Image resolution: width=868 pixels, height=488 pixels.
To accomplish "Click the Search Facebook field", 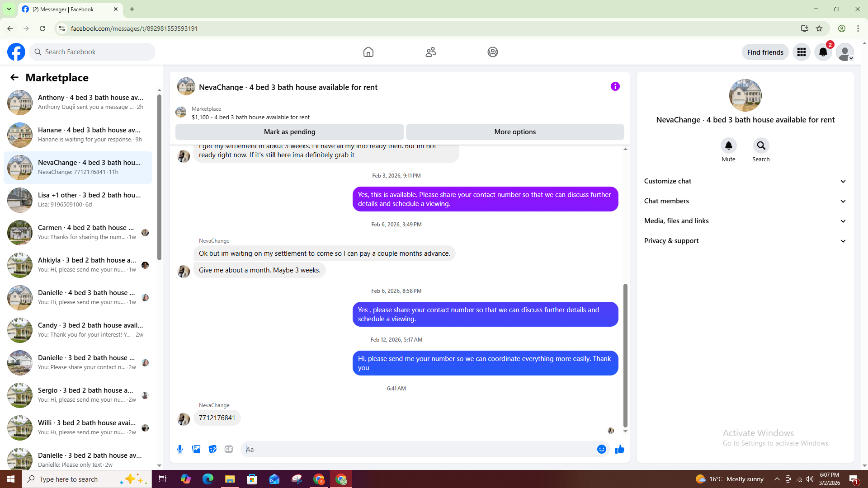I will (92, 52).
